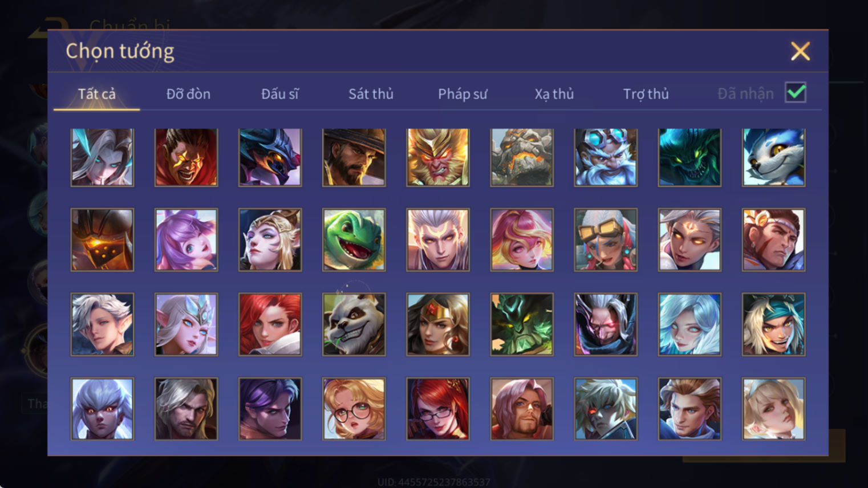Choose the green chameleon hero portrait
Viewport: 868px width, 488px height.
click(354, 239)
